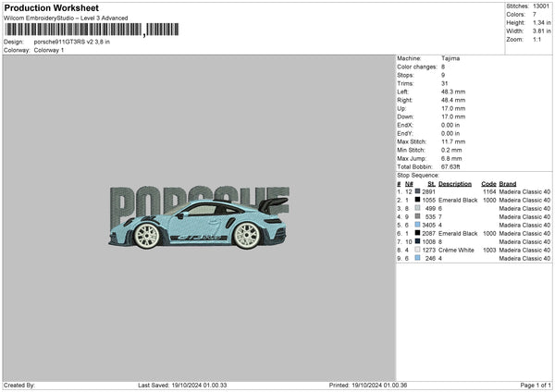Select code '1164' in the Code column
The height and width of the screenshot is (392, 555).
(x=489, y=191)
